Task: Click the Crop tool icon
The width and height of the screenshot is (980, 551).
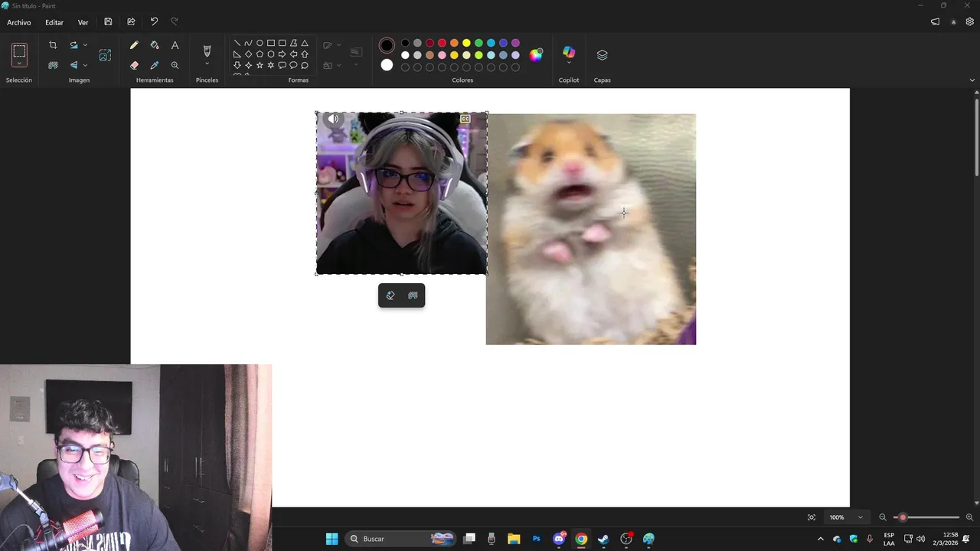Action: click(x=53, y=45)
